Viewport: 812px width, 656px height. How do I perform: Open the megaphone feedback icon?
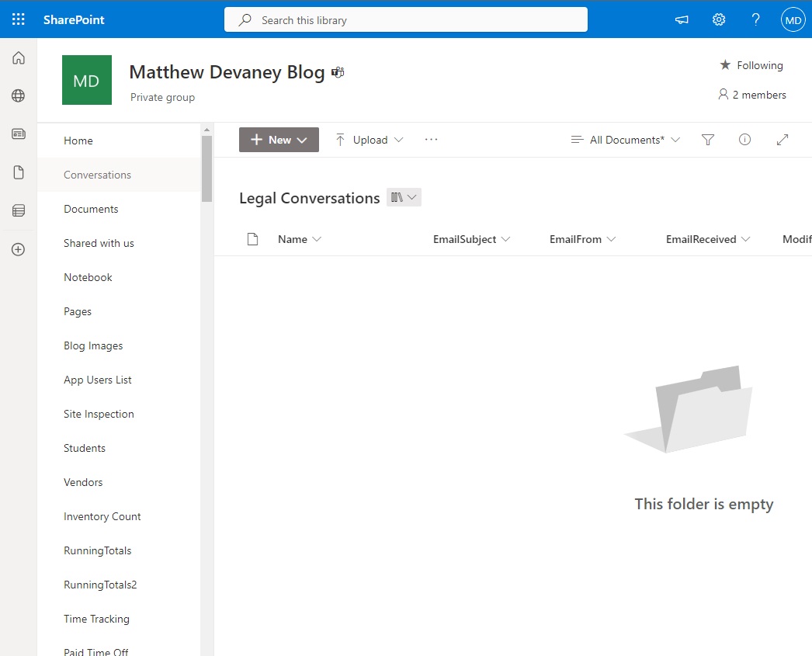click(682, 19)
